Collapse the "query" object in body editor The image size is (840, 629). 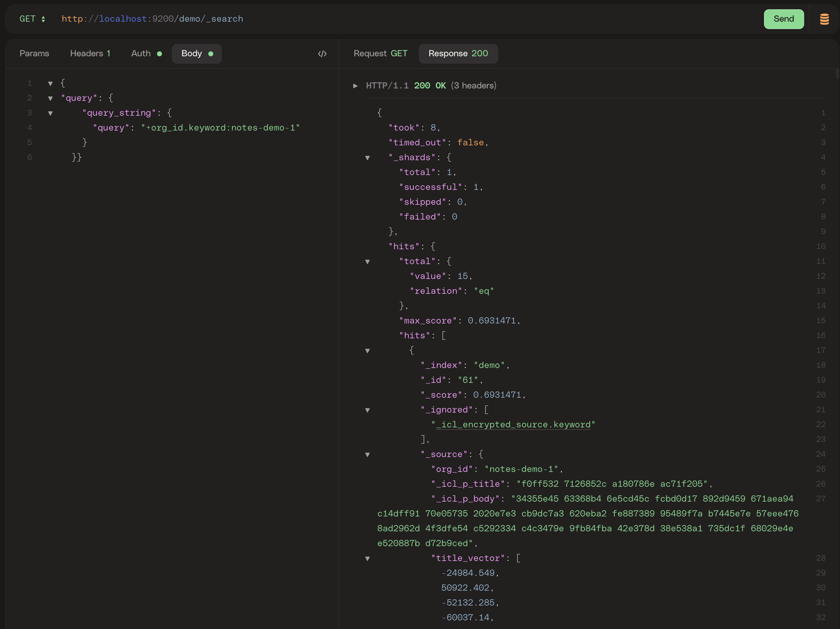coord(50,98)
